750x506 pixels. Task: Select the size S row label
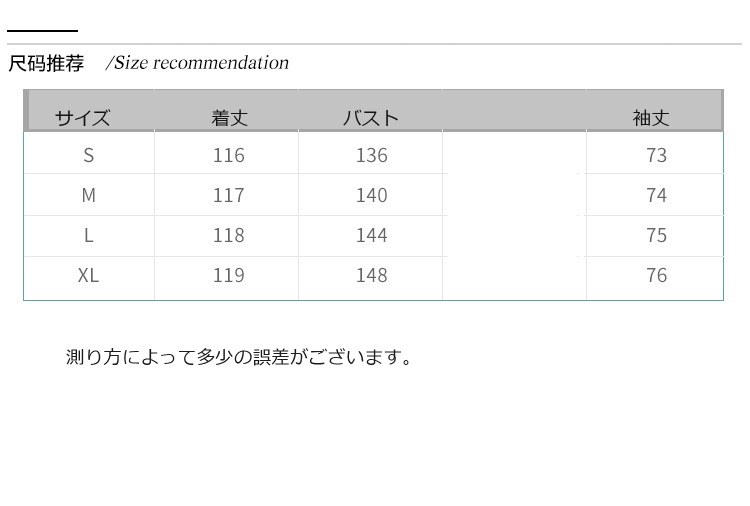point(89,155)
